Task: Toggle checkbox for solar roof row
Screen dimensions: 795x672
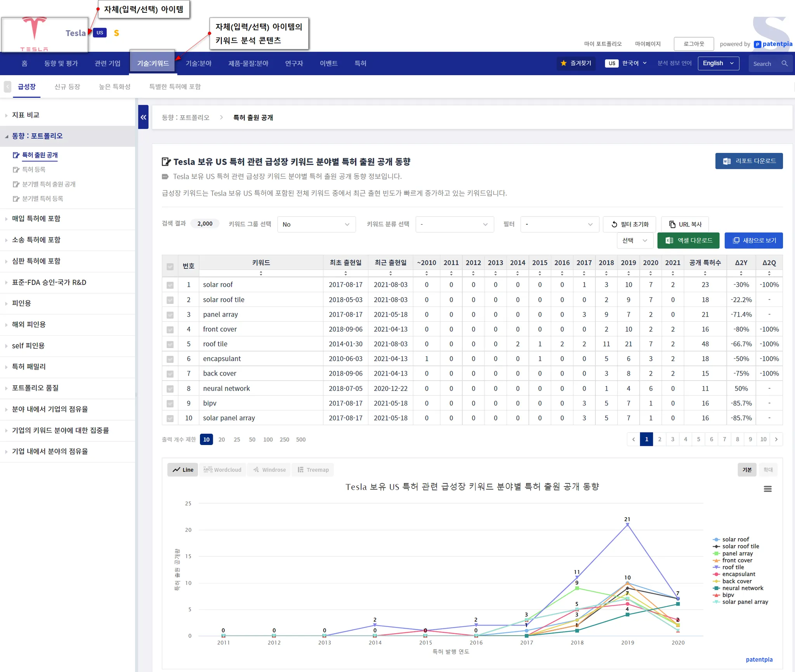Action: (x=170, y=285)
